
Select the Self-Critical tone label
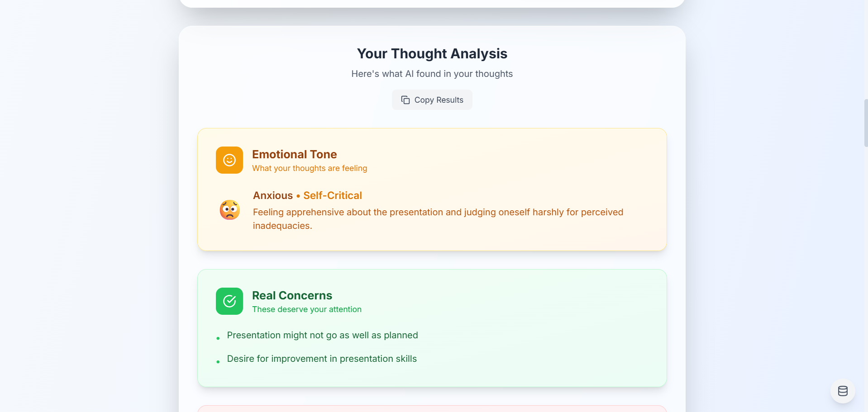click(x=333, y=195)
